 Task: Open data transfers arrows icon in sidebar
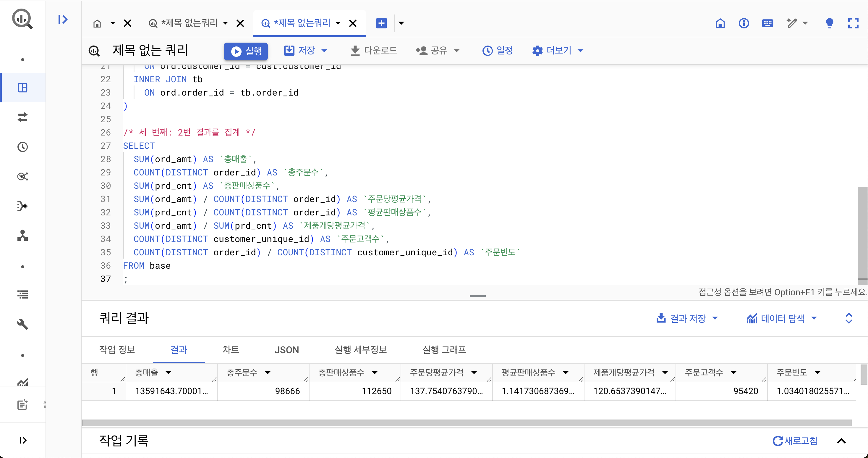tap(22, 117)
